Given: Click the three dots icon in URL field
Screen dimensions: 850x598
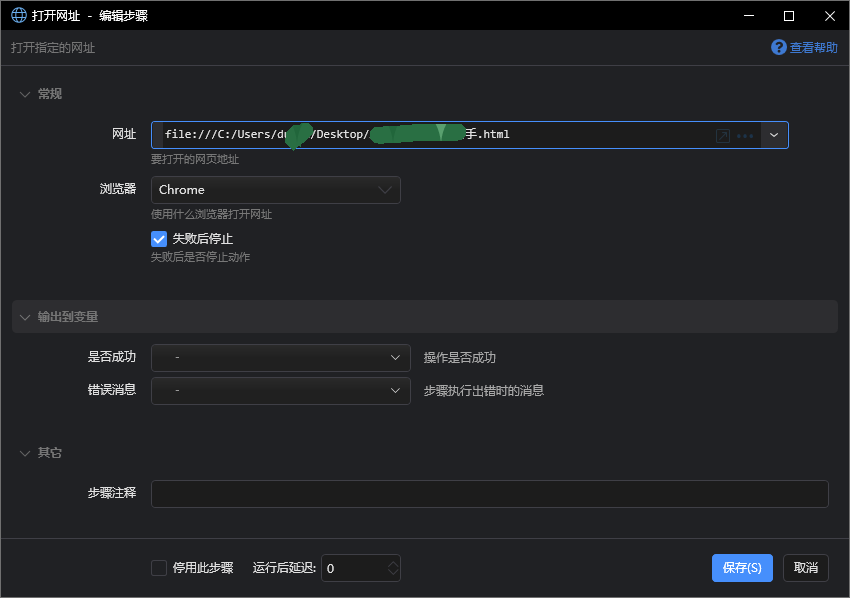Looking at the screenshot, I should point(744,135).
